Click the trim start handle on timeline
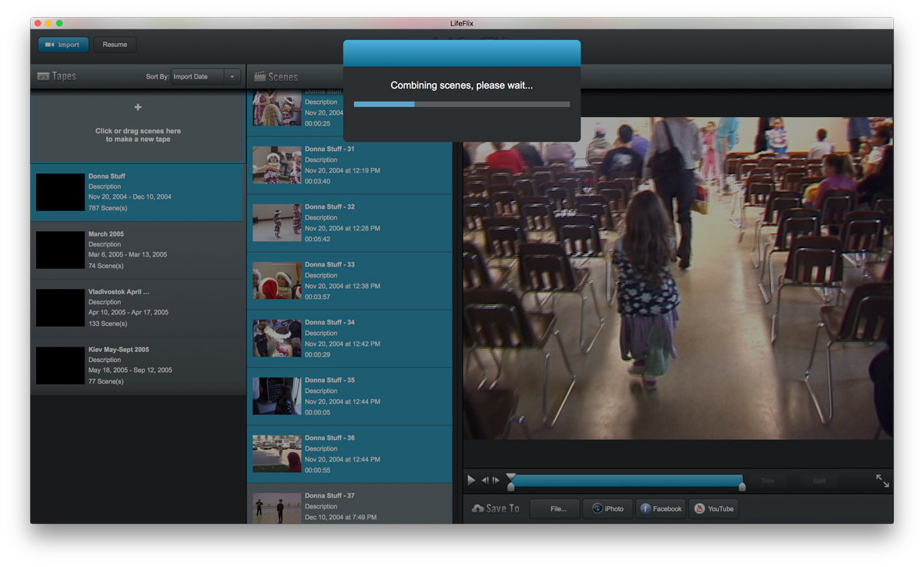Viewport: 924px width, 567px height. 511,481
